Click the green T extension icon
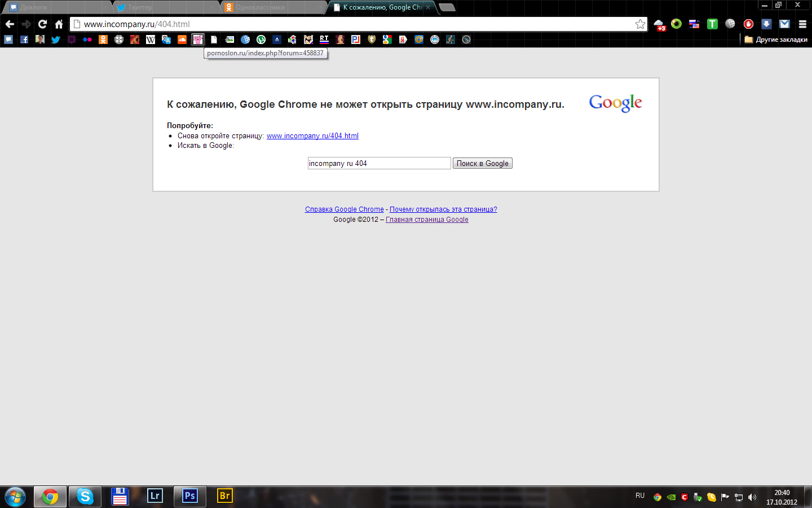The image size is (812, 508). (712, 24)
